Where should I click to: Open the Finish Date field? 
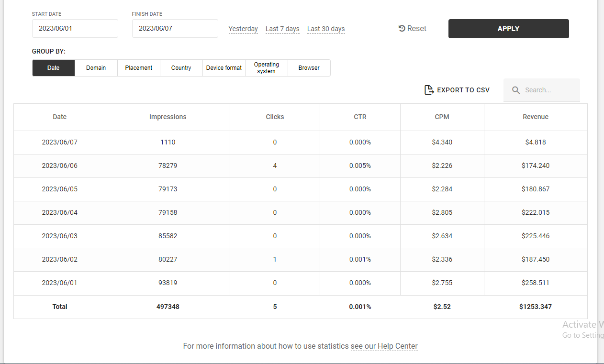[x=175, y=29]
